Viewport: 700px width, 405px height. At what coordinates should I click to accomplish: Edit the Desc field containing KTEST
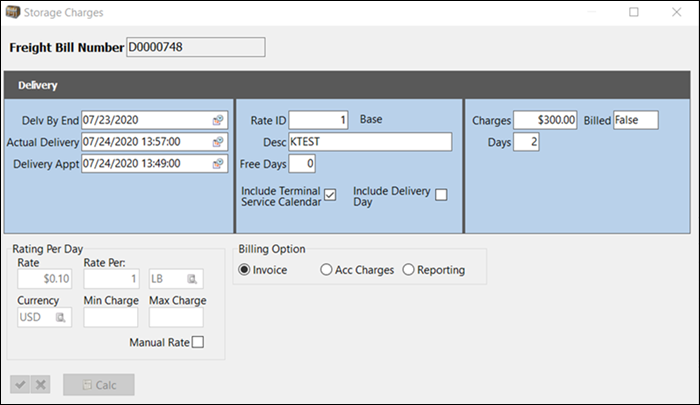(370, 142)
